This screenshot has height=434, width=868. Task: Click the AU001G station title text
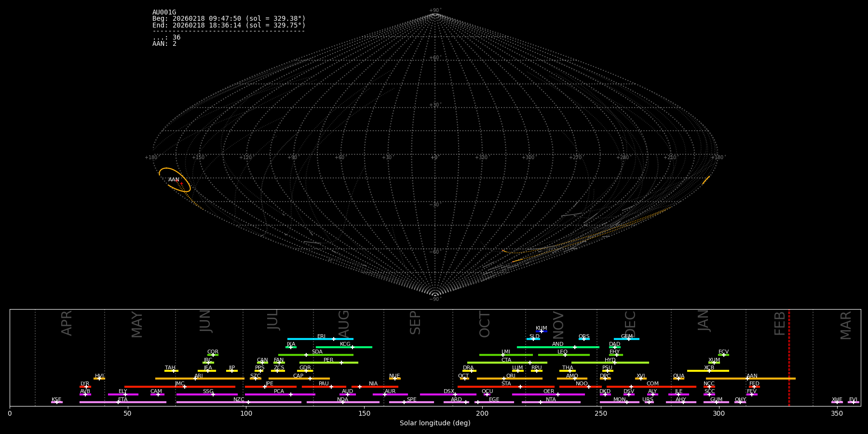pos(164,13)
